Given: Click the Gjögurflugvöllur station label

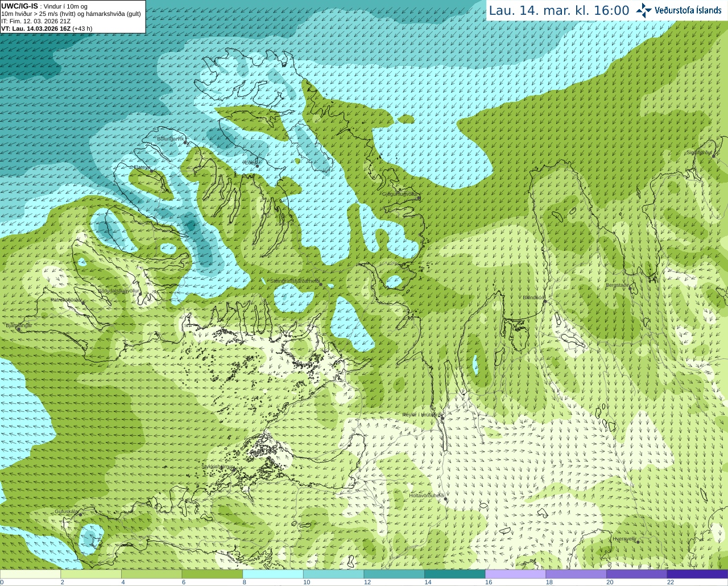Looking at the screenshot, I should (400, 194).
